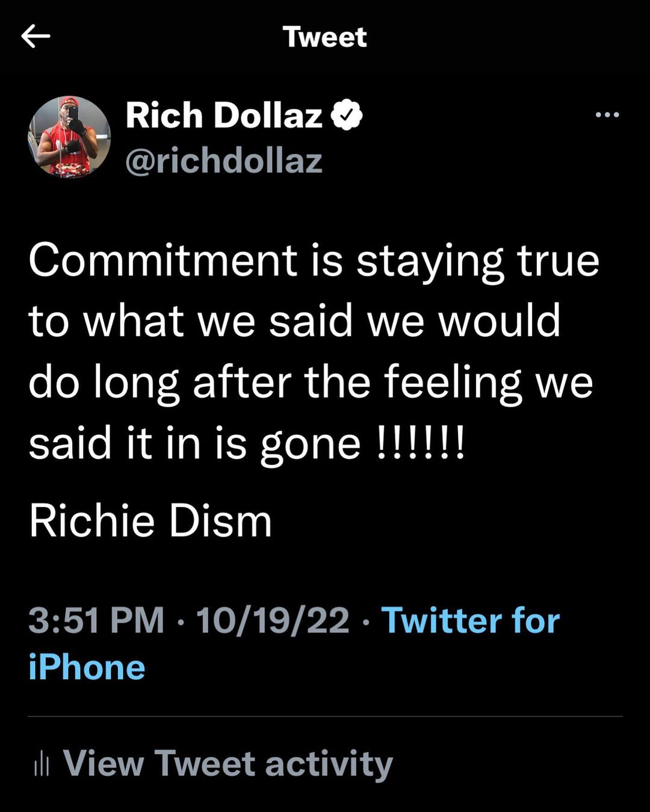The height and width of the screenshot is (812, 650).
Task: Tap the "Tweet" header title
Action: 324,37
